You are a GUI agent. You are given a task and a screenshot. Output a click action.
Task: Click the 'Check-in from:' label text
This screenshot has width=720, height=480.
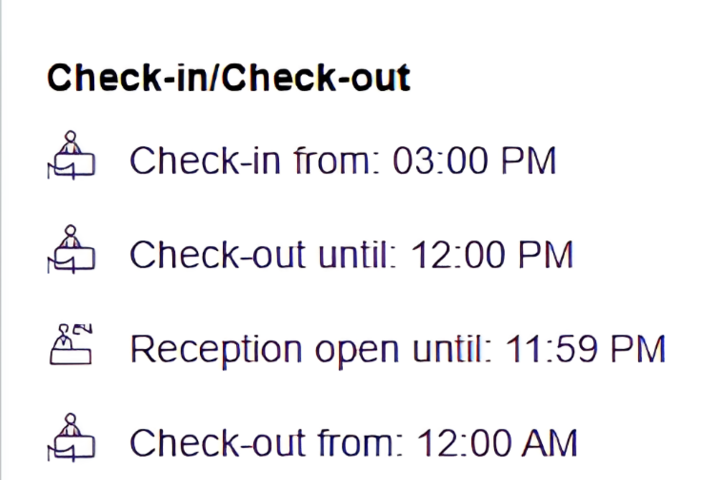pyautogui.click(x=255, y=161)
